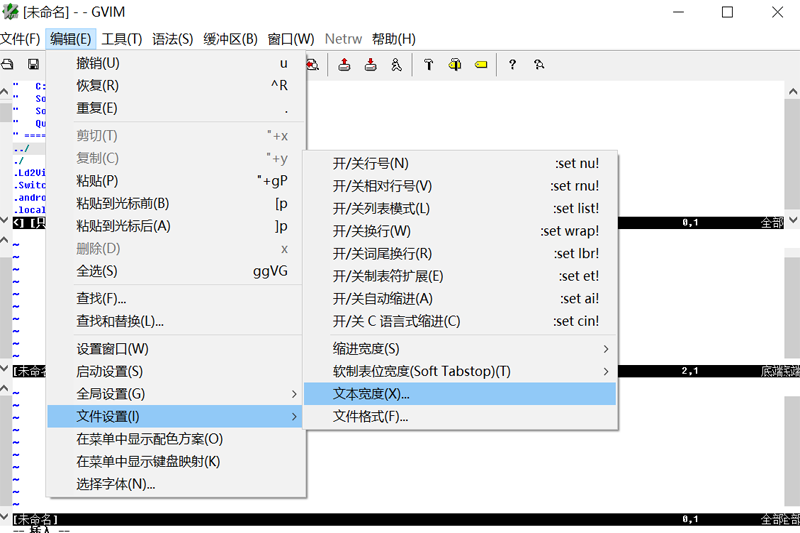The width and height of the screenshot is (800, 533).
Task: Click the Run Script running man icon
Action: [396, 64]
